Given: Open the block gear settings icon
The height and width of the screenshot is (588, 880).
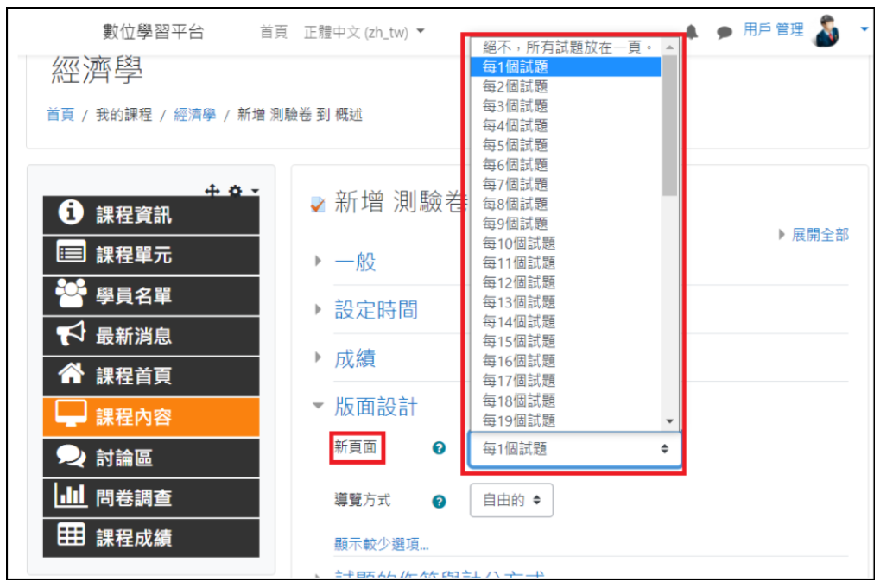Looking at the screenshot, I should 235,190.
